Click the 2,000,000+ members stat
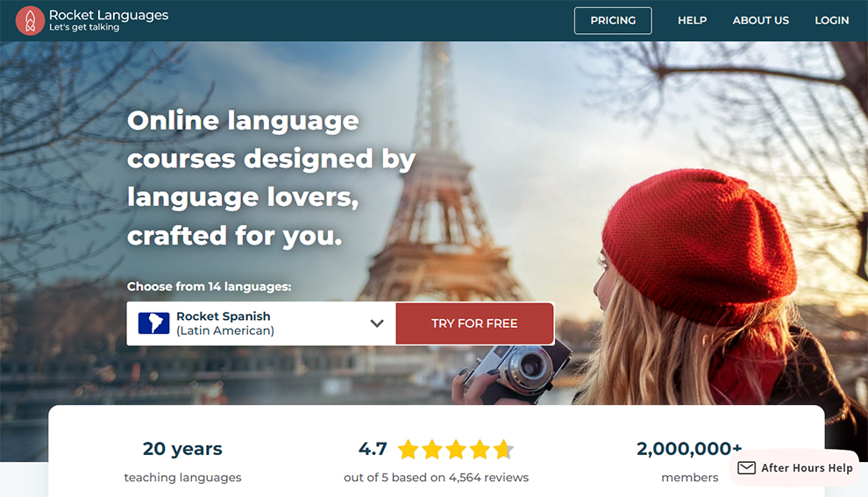The height and width of the screenshot is (497, 868). click(x=689, y=461)
